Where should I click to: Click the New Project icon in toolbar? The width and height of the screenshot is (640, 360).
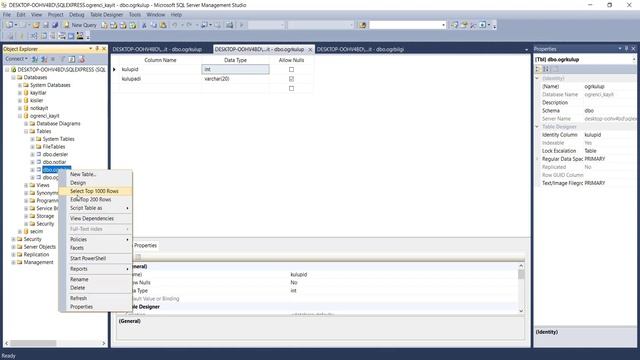click(9, 25)
